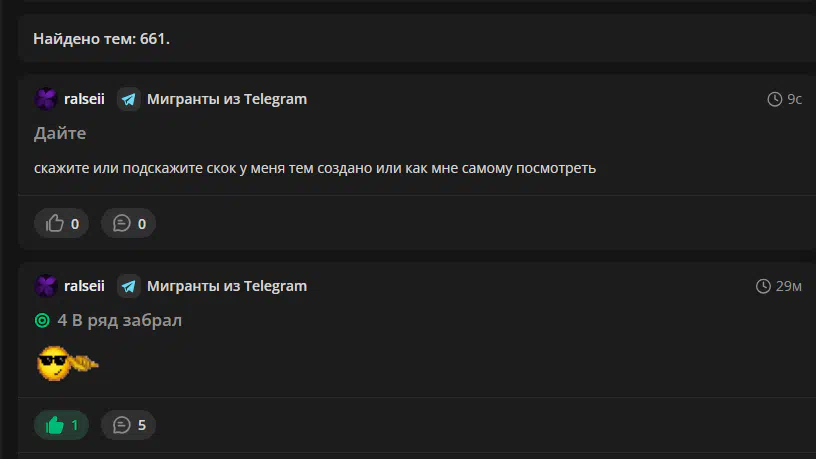This screenshot has width=816, height=459.
Task: Open ralseii profile from first post
Action: [84, 99]
